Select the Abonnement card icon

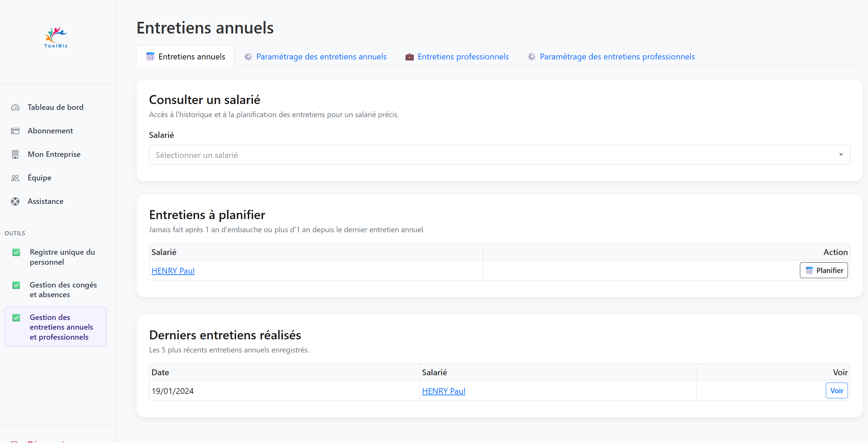[x=15, y=131]
